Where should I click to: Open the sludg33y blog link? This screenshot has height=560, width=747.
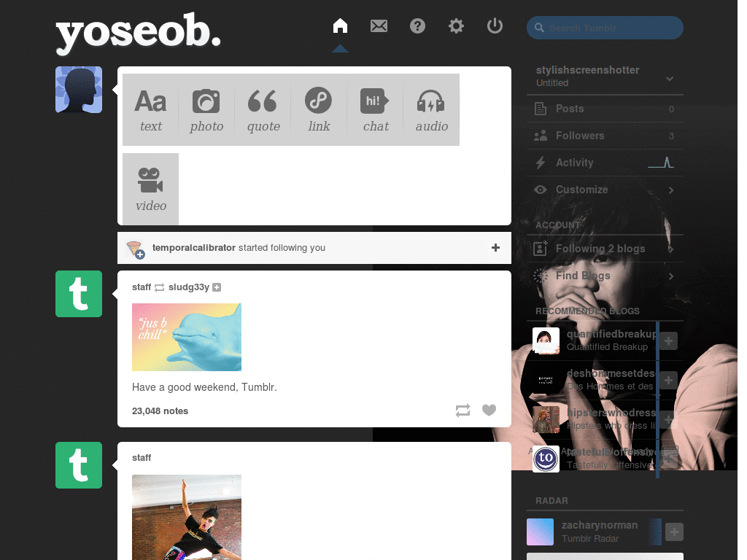[x=189, y=287]
